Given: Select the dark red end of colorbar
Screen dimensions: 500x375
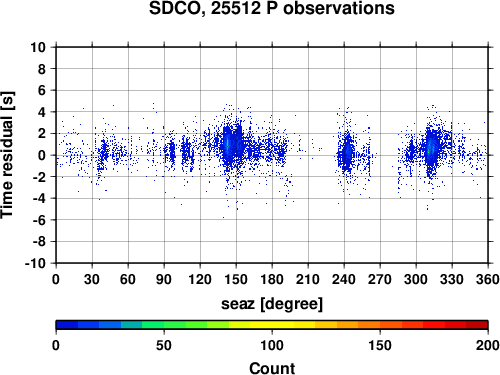Looking at the screenshot, I should (477, 325).
